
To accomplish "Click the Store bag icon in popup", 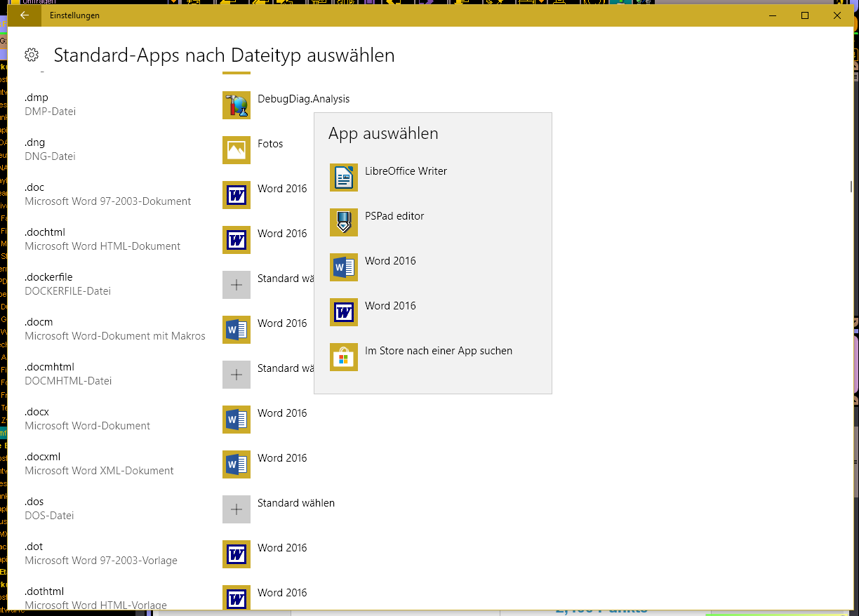I will coord(344,357).
